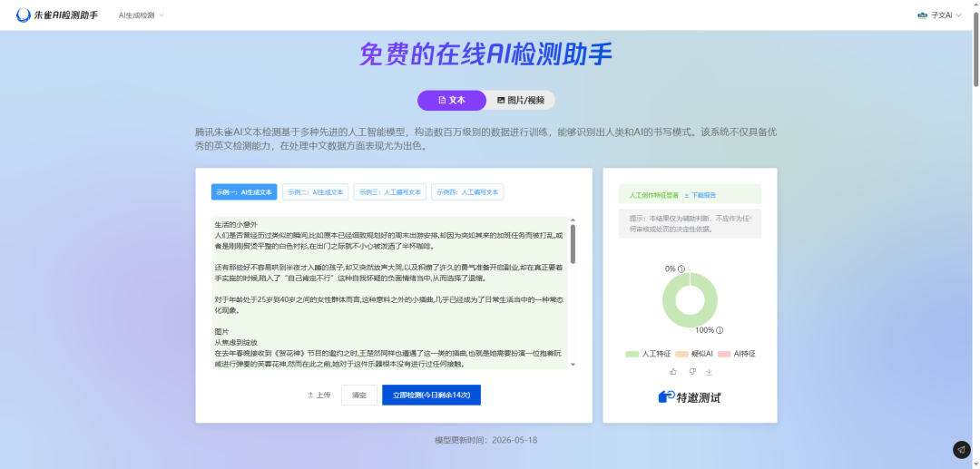
Task: Click the thumbs-down feedback icon
Action: coord(691,372)
